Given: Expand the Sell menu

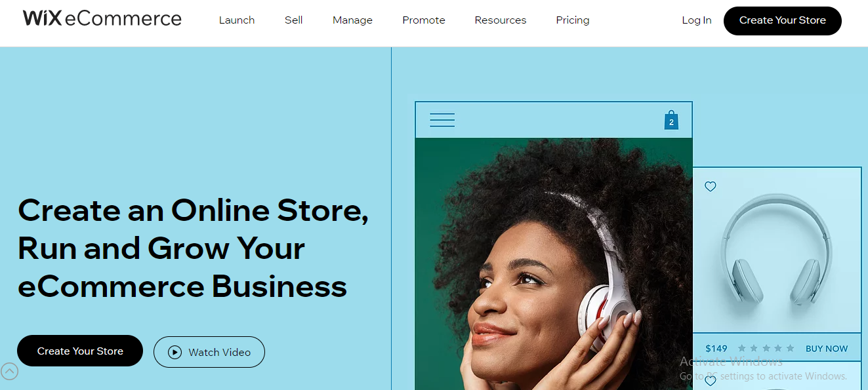Looking at the screenshot, I should coord(294,20).
